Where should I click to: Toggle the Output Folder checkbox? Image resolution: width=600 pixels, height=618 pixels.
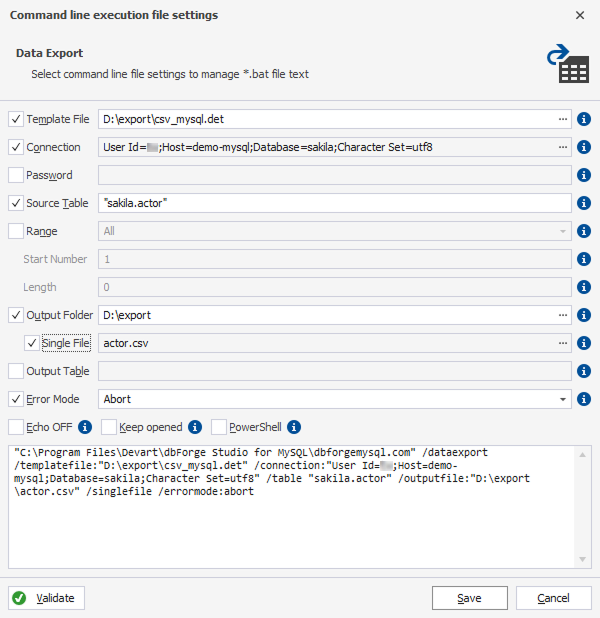click(16, 315)
